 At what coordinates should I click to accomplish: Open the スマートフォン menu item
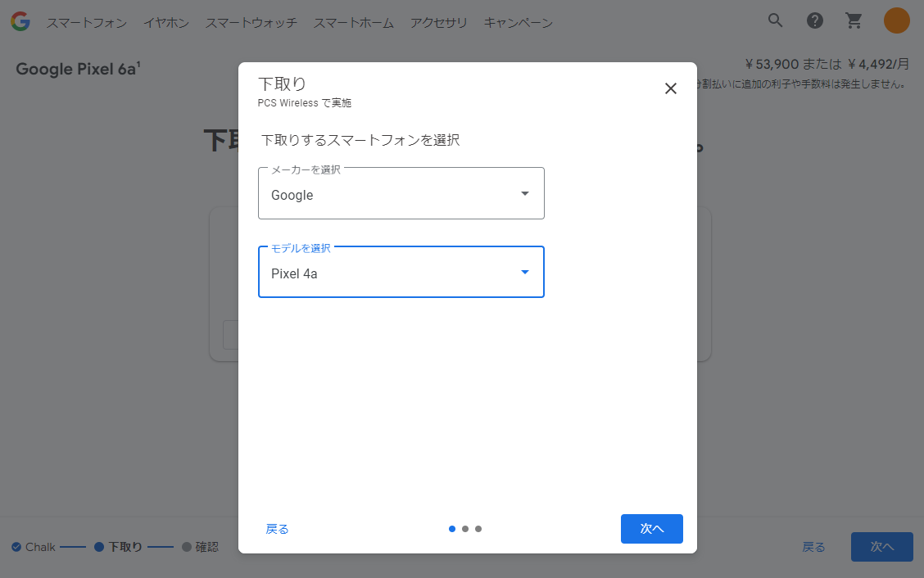[87, 23]
